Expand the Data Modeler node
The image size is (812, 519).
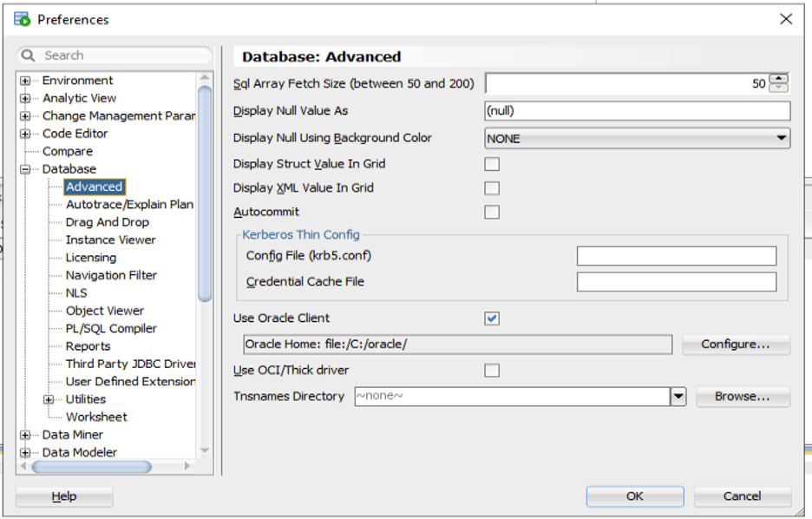[25, 453]
